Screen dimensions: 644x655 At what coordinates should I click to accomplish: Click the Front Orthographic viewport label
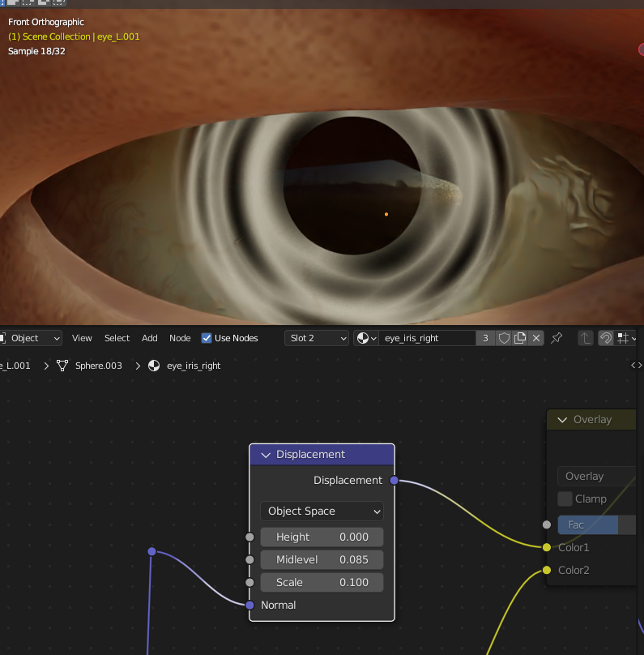[x=46, y=22]
